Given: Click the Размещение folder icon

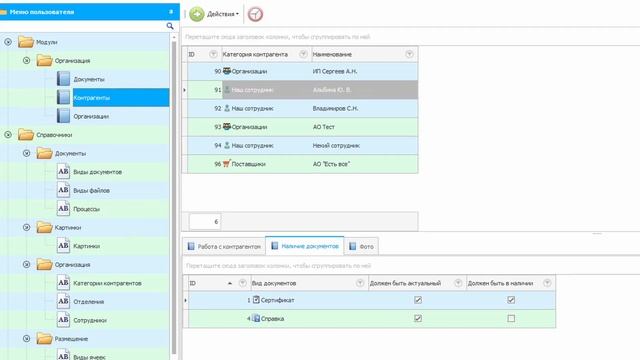Looking at the screenshot, I should (x=44, y=339).
